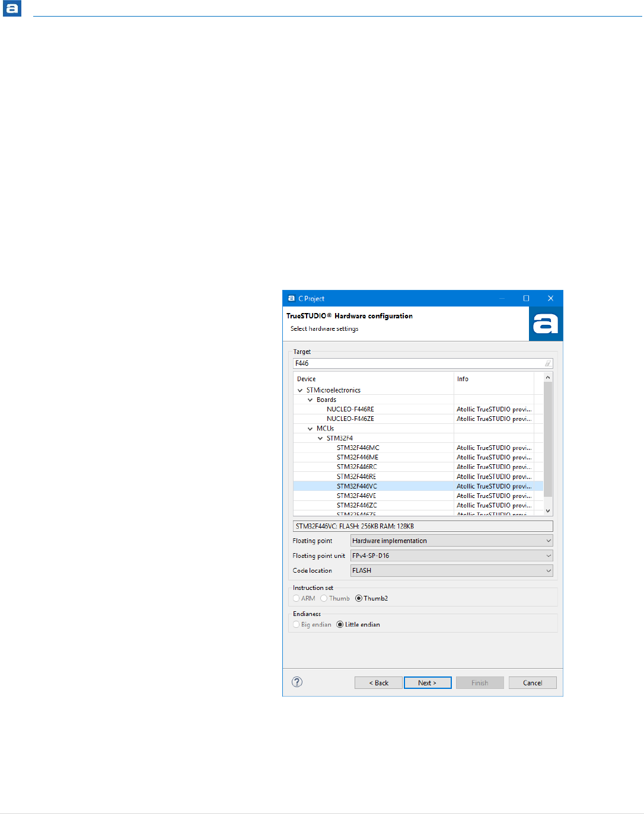Collapse the STM32F4 tree node
Image resolution: width=644 pixels, height=814 pixels.
(x=320, y=438)
